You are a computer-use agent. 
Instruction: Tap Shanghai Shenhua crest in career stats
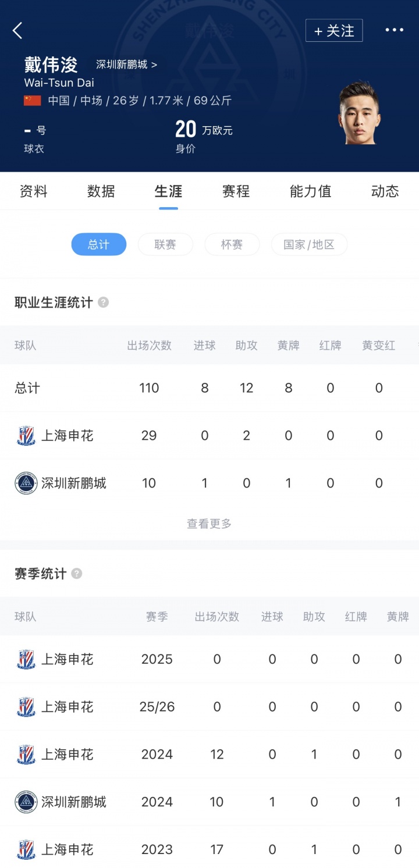coord(26,436)
